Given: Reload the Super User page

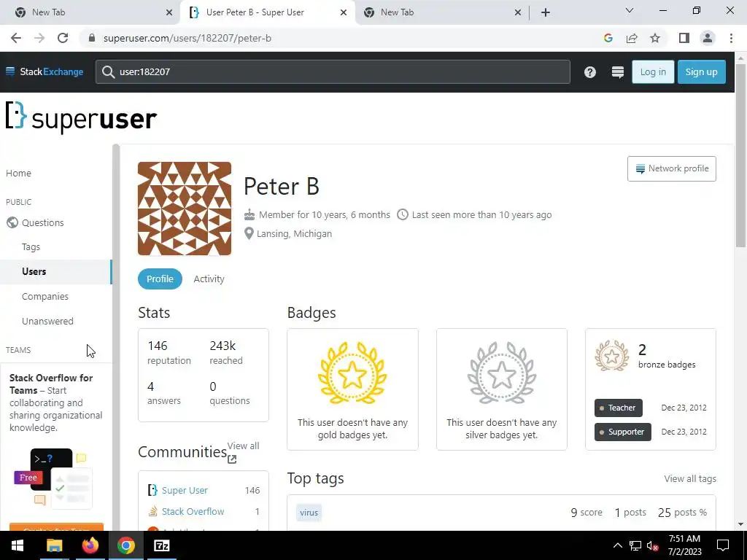Looking at the screenshot, I should (x=63, y=38).
